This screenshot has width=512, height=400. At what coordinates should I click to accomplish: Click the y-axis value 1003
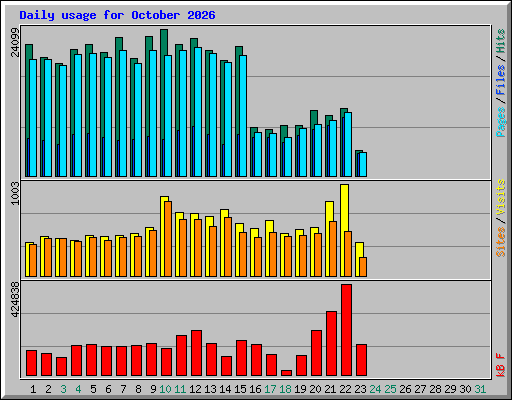click(15, 193)
